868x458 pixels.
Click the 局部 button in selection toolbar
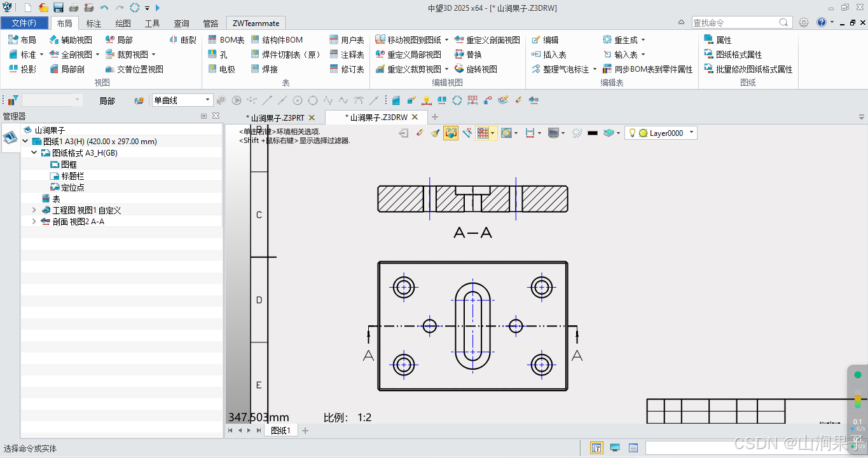pyautogui.click(x=107, y=100)
